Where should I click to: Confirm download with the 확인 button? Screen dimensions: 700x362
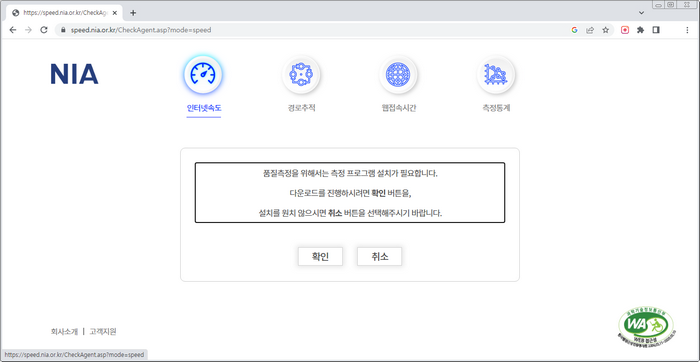(x=321, y=257)
